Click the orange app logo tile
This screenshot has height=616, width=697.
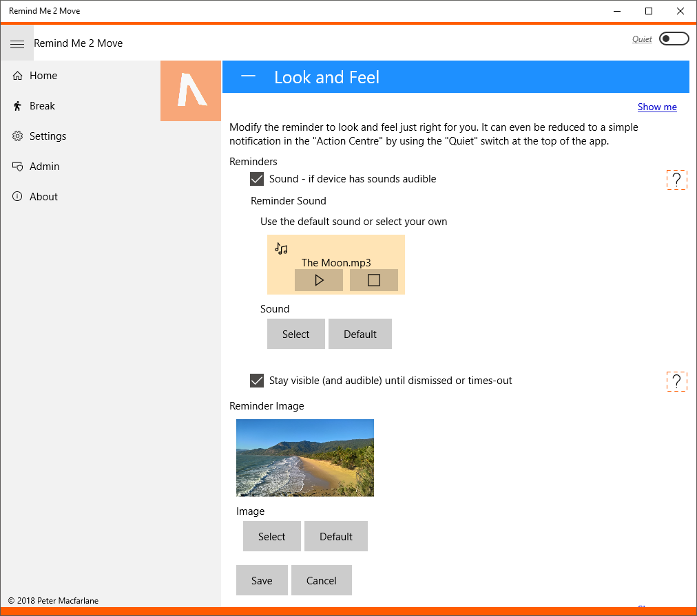point(191,91)
